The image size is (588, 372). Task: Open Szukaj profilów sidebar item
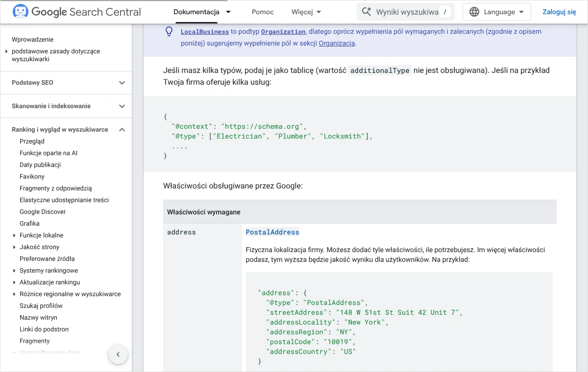click(x=41, y=306)
